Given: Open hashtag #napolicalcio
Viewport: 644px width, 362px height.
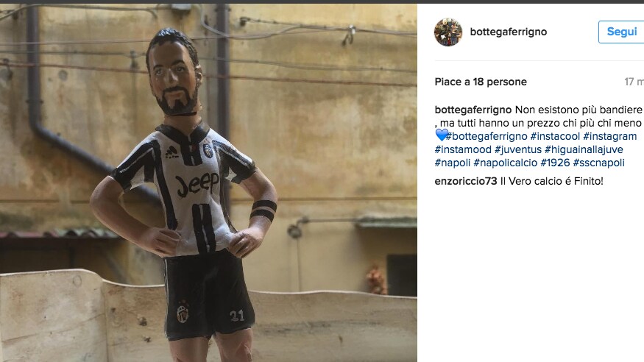Looking at the screenshot, I should 505,163.
